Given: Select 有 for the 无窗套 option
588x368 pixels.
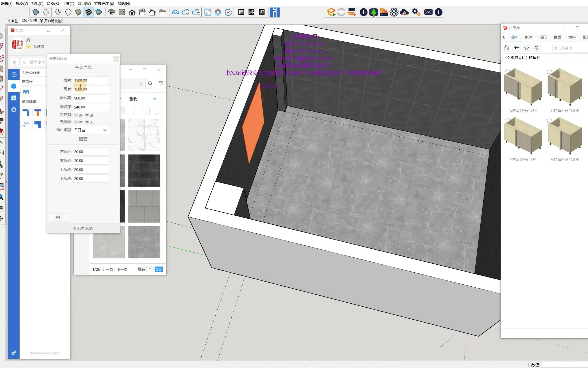Looking at the screenshot, I should (x=76, y=122).
